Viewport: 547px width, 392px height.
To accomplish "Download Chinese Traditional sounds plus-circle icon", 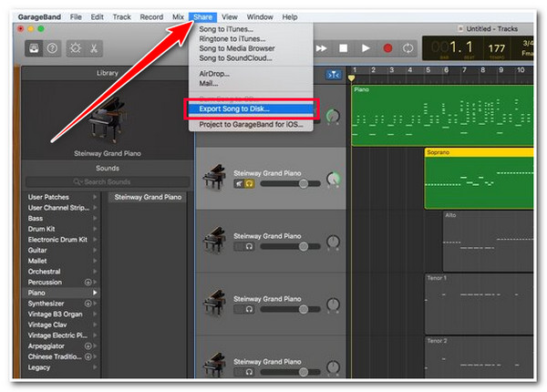I will [88, 356].
